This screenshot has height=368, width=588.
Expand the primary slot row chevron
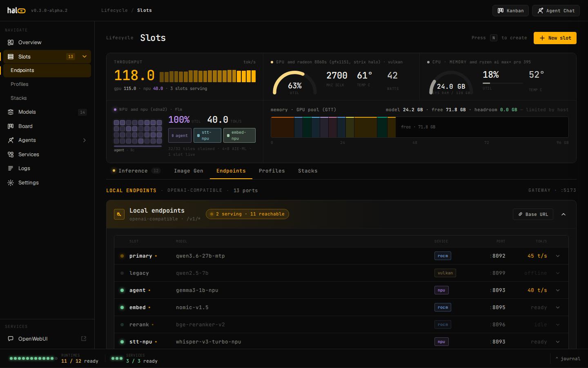pos(558,256)
